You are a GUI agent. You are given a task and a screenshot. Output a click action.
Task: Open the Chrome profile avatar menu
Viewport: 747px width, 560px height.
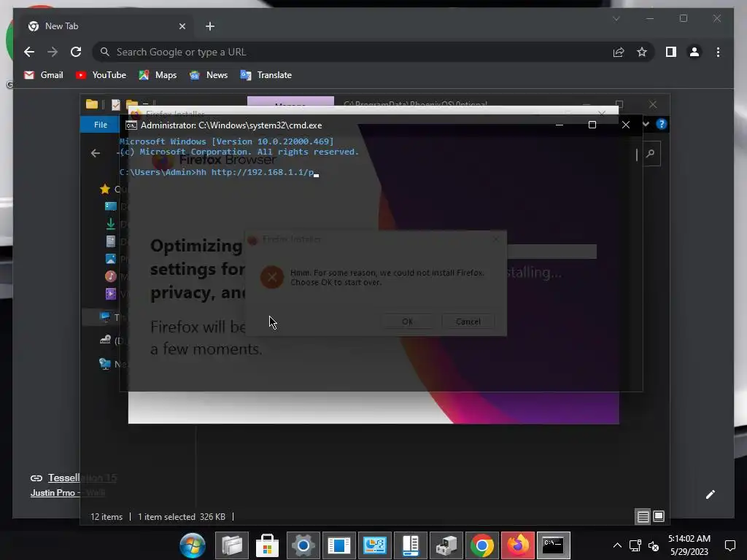(694, 52)
